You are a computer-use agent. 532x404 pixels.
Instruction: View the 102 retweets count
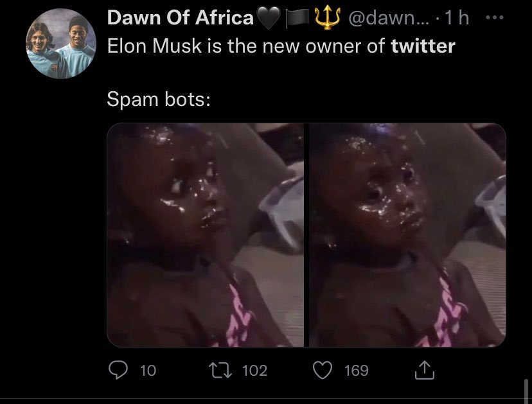(x=254, y=371)
